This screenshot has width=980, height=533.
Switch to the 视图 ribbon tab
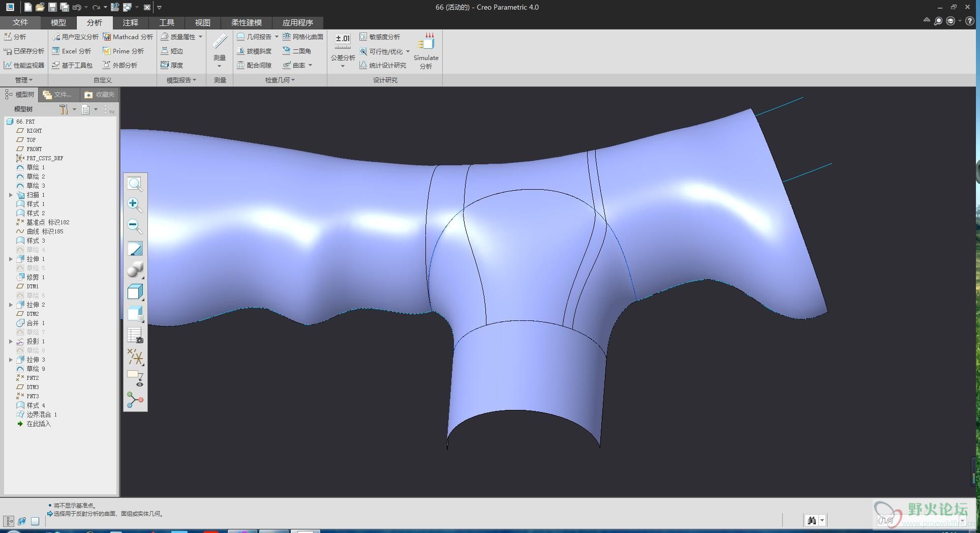click(x=203, y=22)
